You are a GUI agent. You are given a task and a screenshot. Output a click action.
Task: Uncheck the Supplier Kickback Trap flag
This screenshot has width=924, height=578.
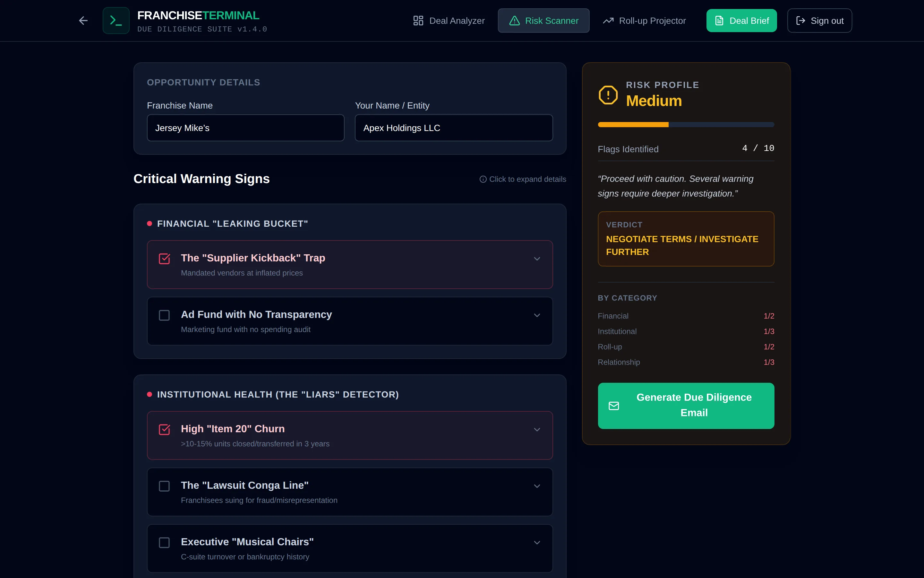164,259
